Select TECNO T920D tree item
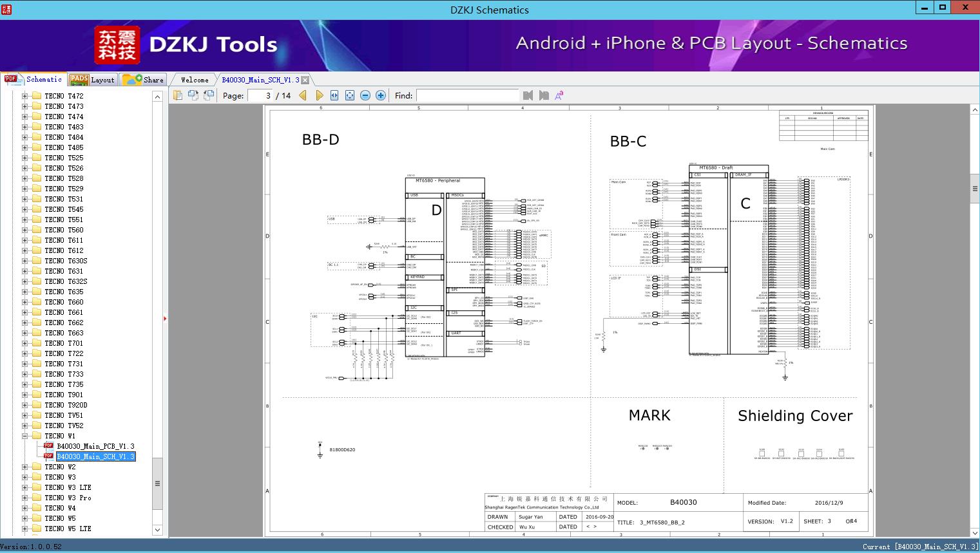Image resolution: width=980 pixels, height=553 pixels. pyautogui.click(x=66, y=405)
